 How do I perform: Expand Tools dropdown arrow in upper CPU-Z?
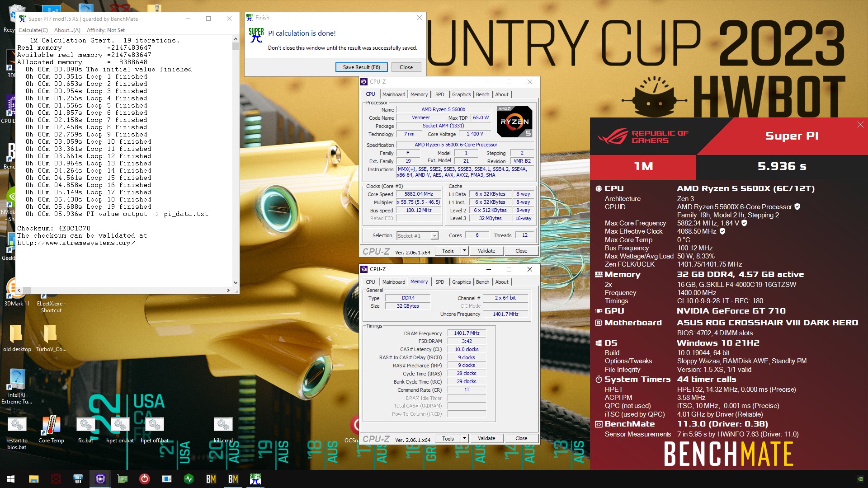pos(464,251)
